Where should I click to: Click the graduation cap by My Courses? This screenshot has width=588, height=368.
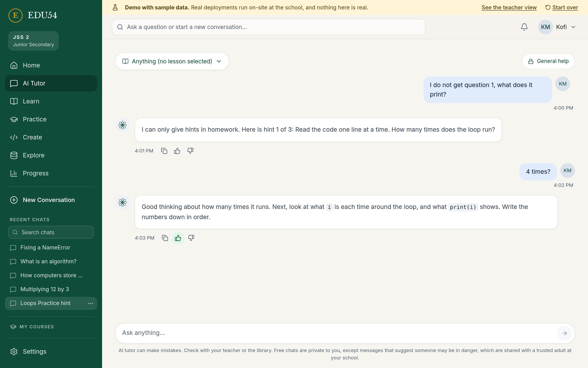13,327
